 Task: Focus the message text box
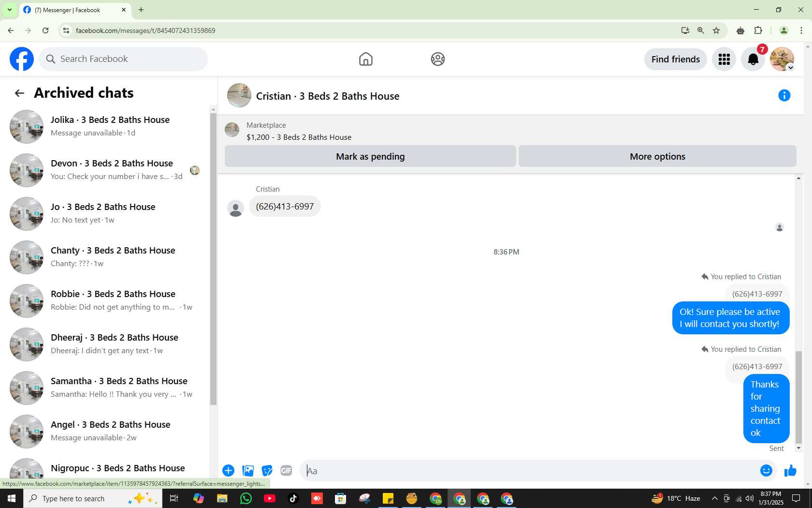529,471
